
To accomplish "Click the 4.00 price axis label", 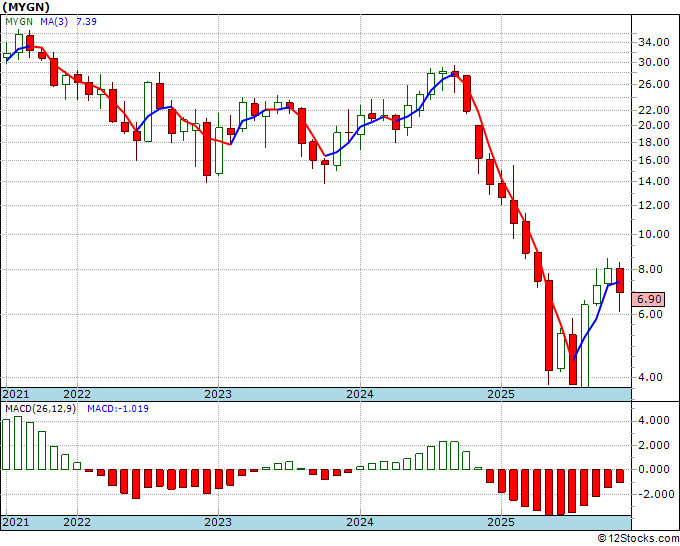I will pos(651,378).
